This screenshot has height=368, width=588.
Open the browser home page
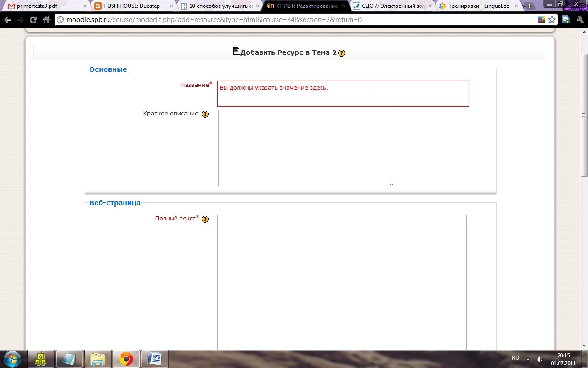[x=46, y=20]
